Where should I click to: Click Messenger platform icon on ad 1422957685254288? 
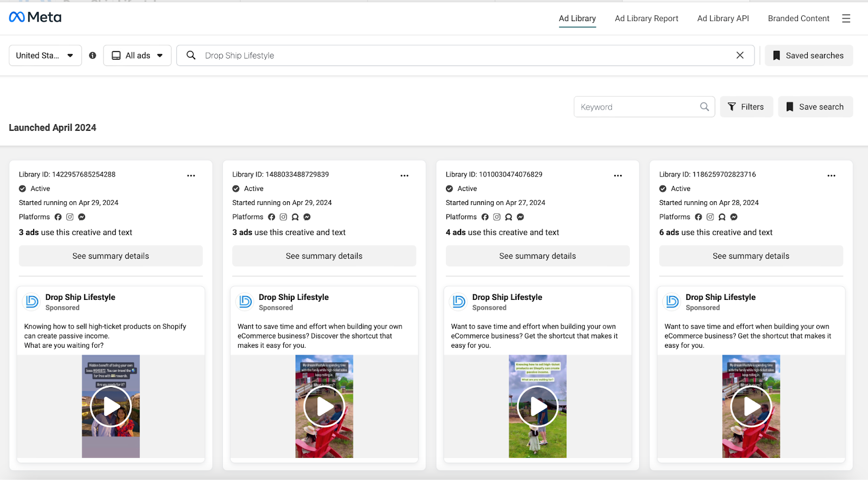82,217
